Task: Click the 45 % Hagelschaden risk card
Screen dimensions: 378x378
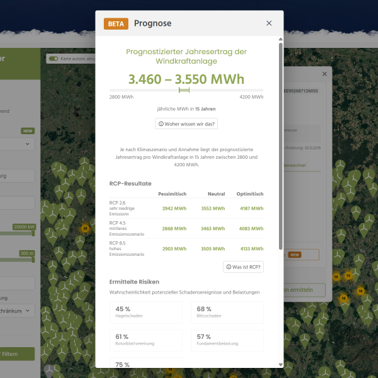Action: tap(146, 312)
